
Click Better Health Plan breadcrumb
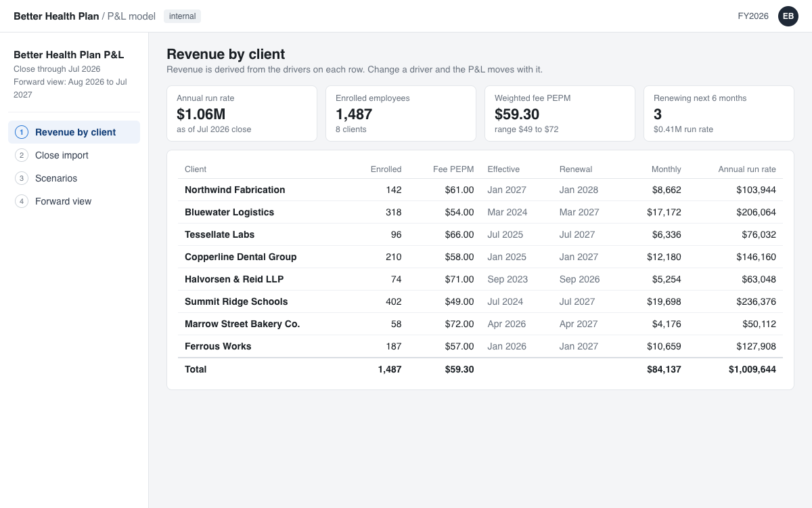click(56, 16)
